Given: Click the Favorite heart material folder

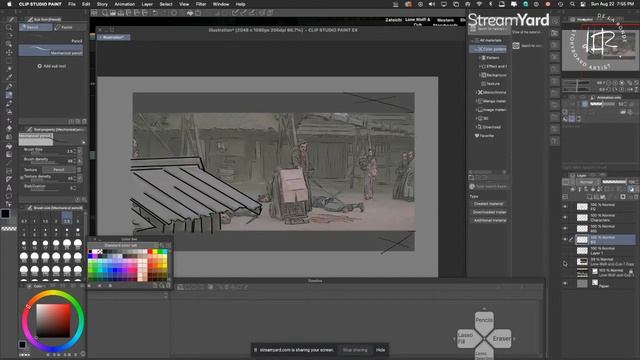Looking at the screenshot, I should [484, 136].
